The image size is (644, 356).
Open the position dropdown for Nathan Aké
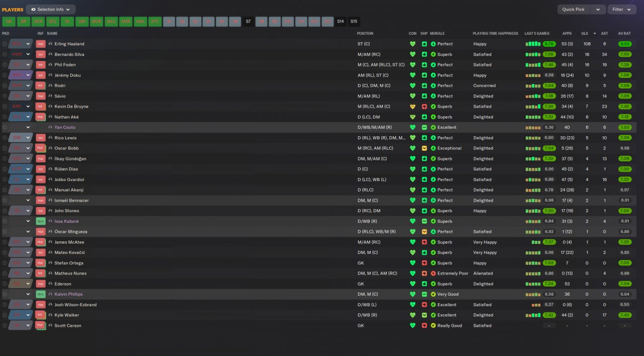click(x=28, y=117)
